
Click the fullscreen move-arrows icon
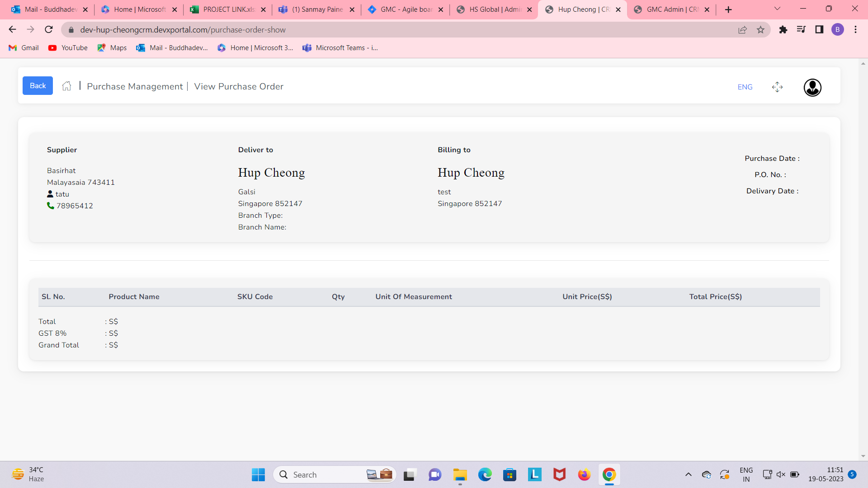pos(777,87)
